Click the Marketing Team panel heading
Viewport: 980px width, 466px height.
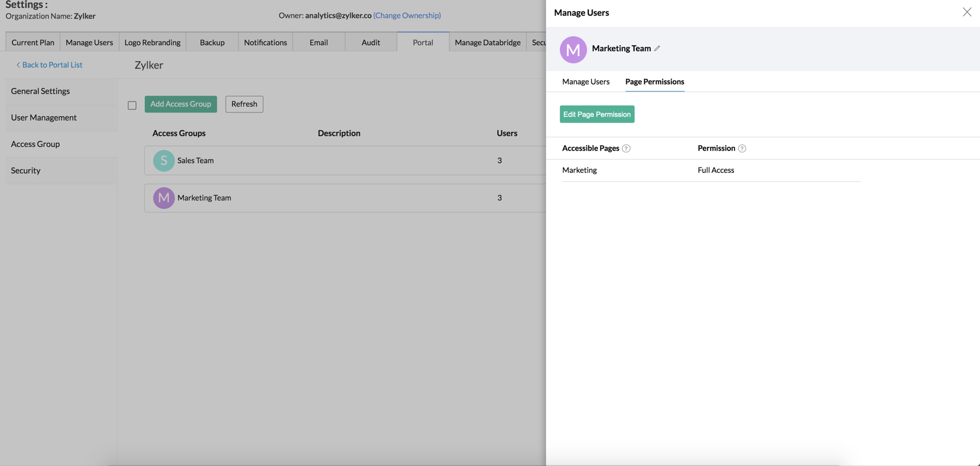pyautogui.click(x=621, y=49)
